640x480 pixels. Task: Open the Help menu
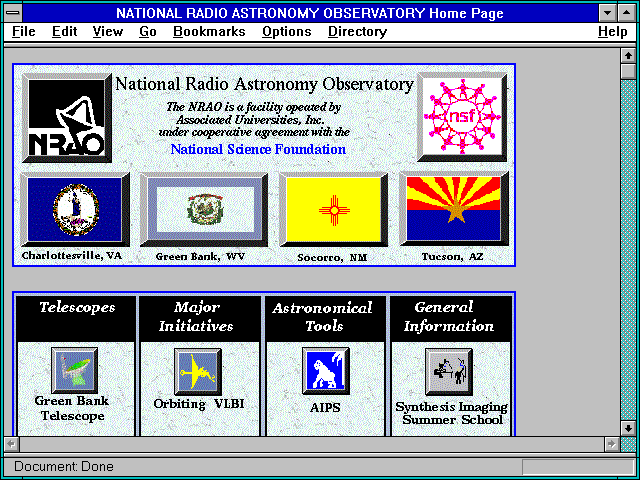613,31
